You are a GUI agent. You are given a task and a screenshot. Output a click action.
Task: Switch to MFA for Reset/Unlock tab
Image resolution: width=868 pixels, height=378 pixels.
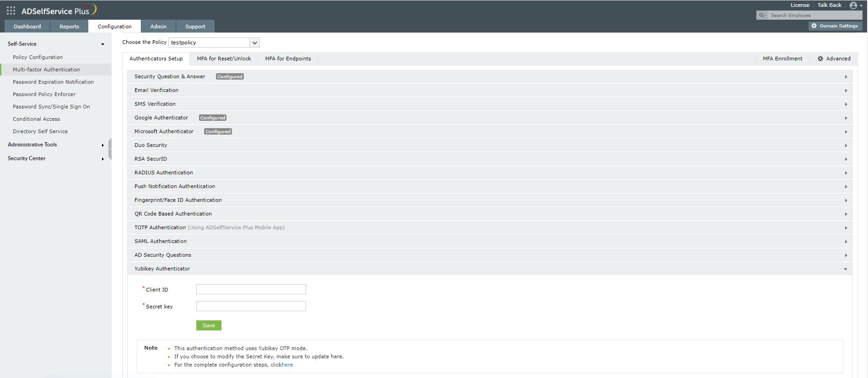(x=224, y=59)
